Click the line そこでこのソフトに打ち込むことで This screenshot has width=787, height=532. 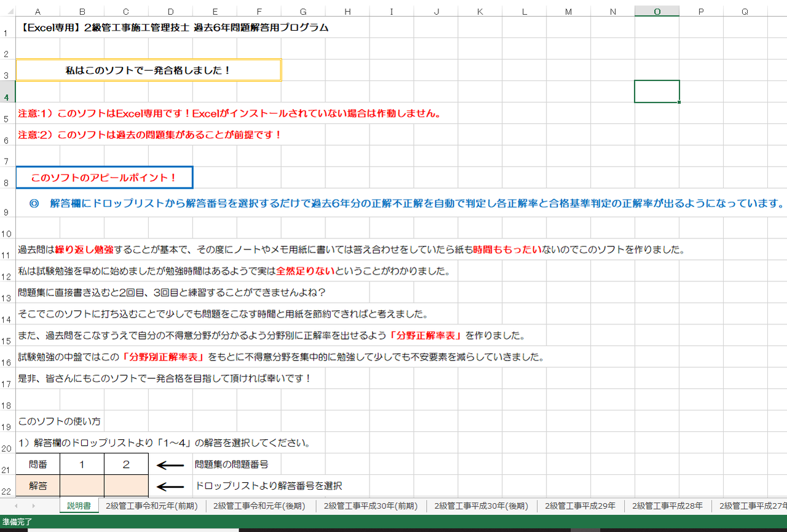(x=223, y=315)
